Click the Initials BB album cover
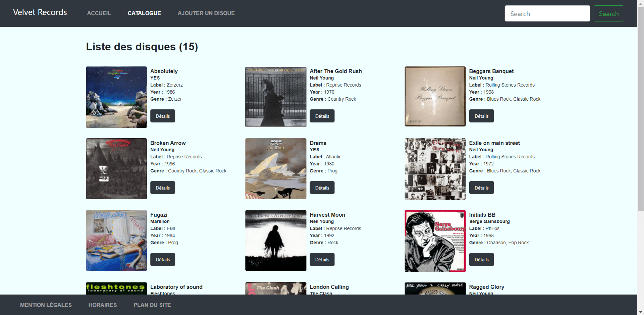The width and height of the screenshot is (644, 315). [435, 241]
